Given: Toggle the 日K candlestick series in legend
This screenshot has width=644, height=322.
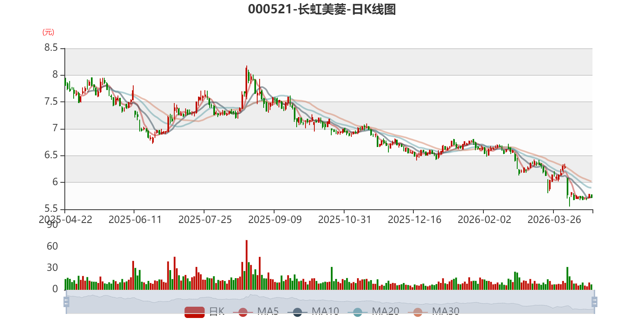Looking at the screenshot, I should click(204, 312).
